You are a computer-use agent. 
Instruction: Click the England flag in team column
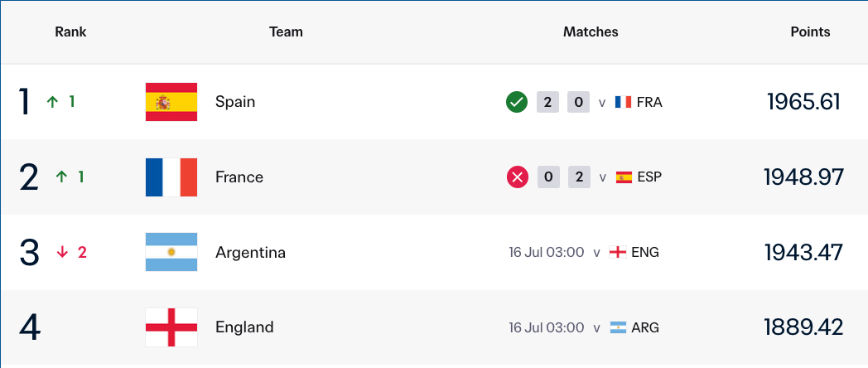point(171,327)
